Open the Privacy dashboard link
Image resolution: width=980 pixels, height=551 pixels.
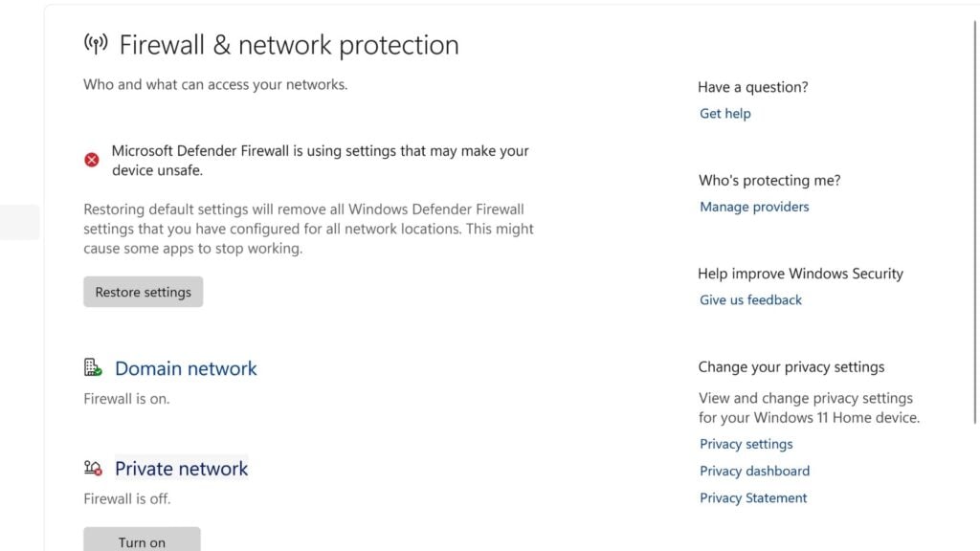[x=754, y=471]
